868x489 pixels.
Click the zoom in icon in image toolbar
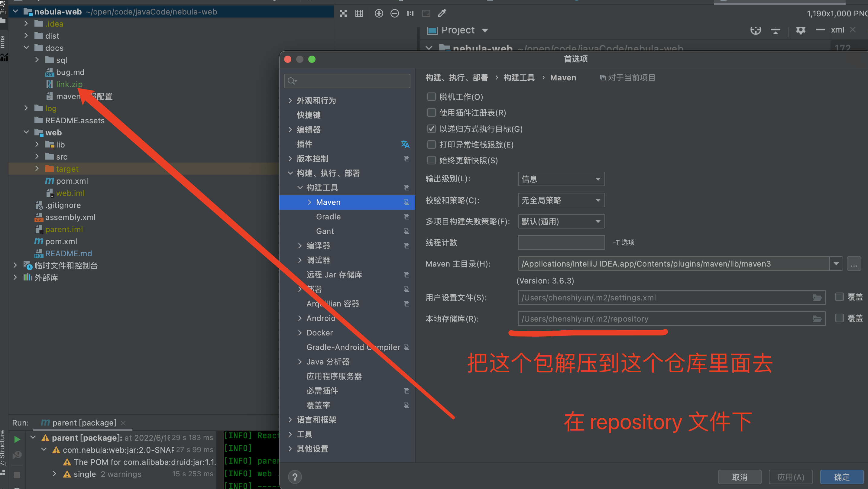(x=379, y=14)
